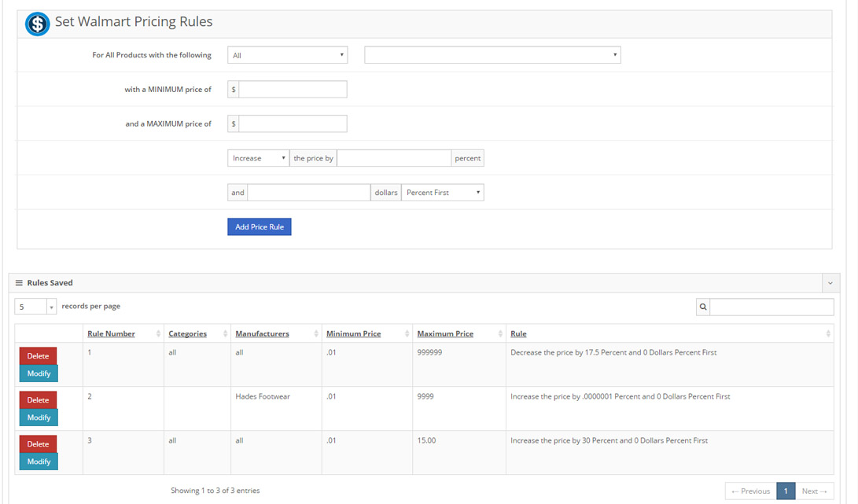Sort by Rule Number column header
This screenshot has height=504, width=858.
pyautogui.click(x=111, y=334)
